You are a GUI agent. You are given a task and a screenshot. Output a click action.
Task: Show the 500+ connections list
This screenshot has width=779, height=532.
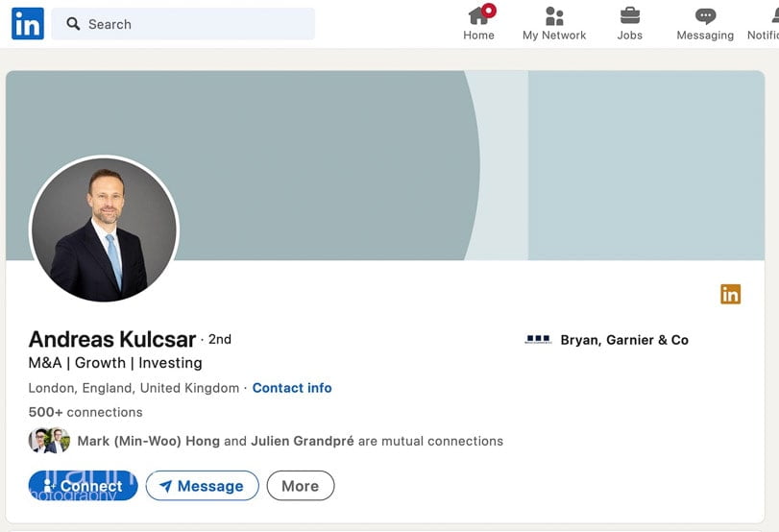tap(85, 412)
